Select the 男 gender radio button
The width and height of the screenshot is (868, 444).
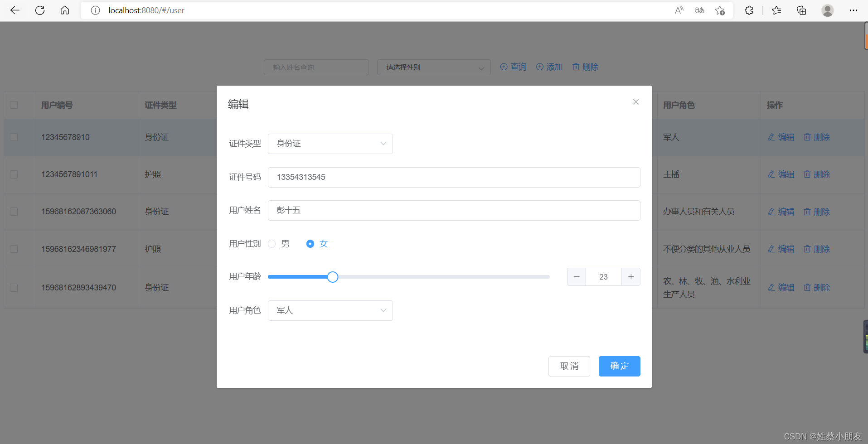pos(272,243)
